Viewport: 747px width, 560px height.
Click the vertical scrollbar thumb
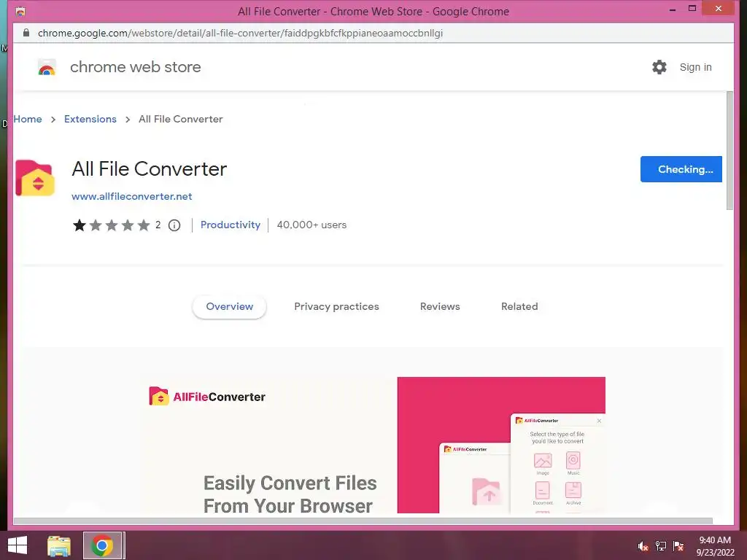729,150
